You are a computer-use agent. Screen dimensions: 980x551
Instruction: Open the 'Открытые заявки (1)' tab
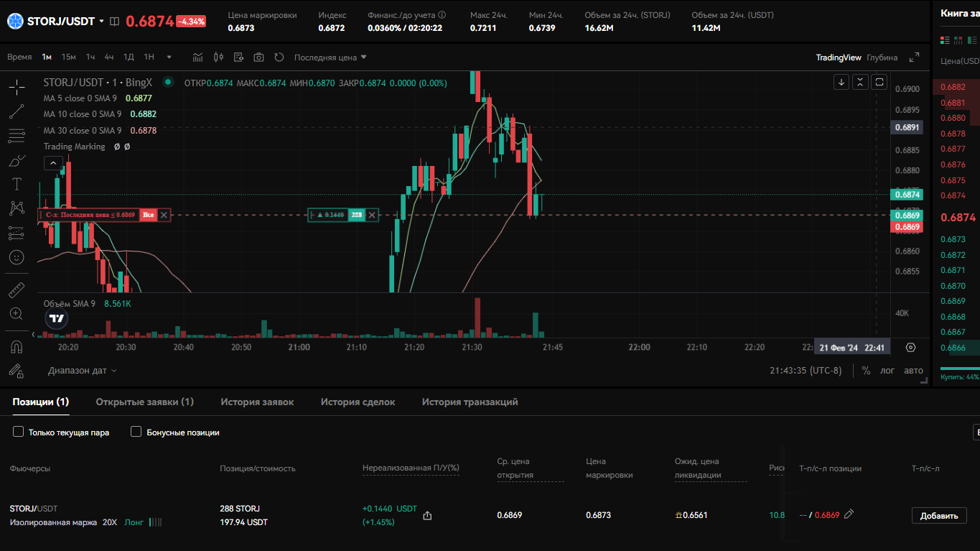145,402
